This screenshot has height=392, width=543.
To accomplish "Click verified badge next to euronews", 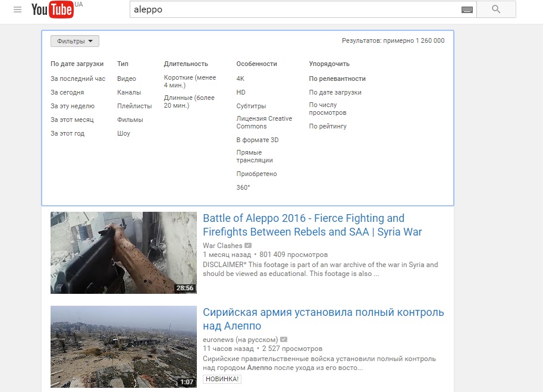I will pos(284,340).
